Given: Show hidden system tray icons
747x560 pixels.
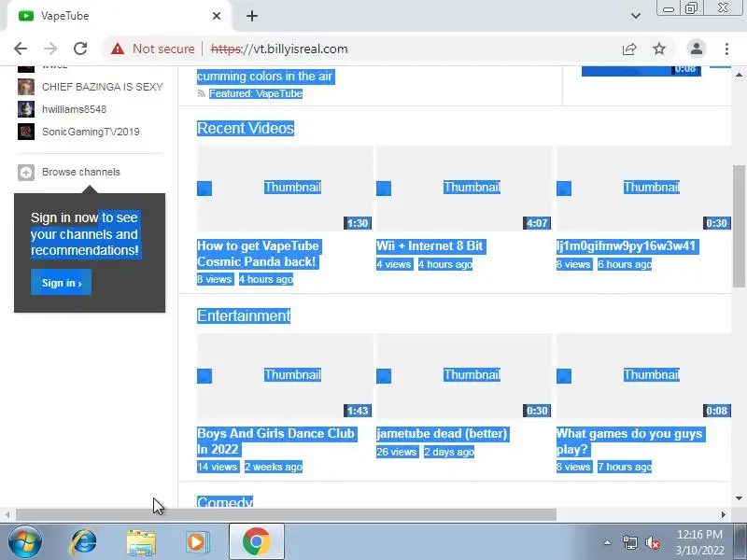Looking at the screenshot, I should (608, 542).
